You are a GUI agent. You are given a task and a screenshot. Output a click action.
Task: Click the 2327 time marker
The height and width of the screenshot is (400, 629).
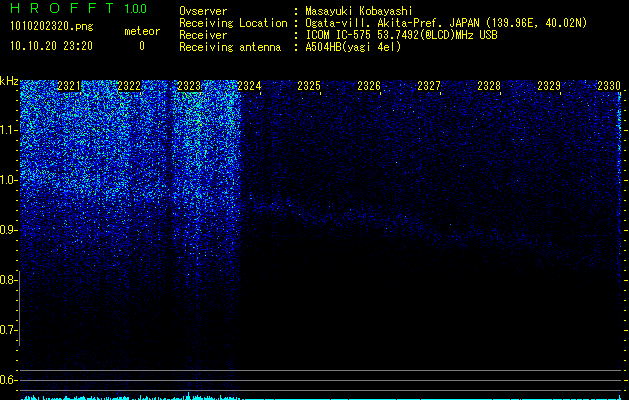(429, 86)
